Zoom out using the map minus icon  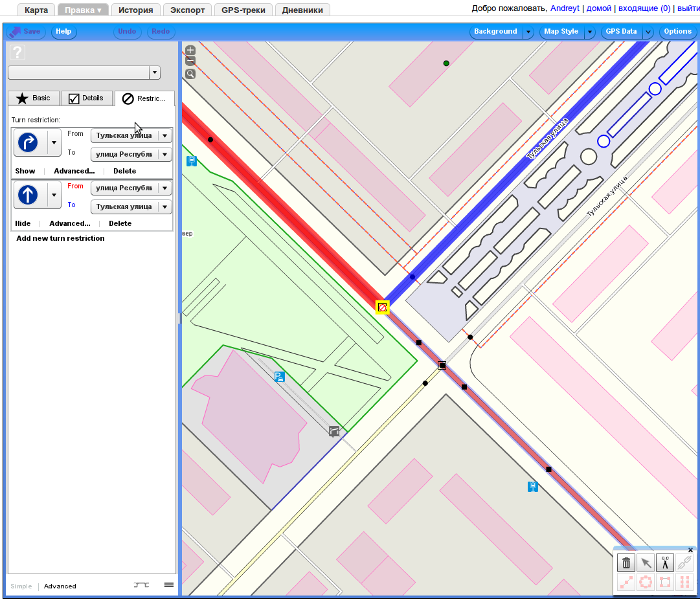coord(190,61)
